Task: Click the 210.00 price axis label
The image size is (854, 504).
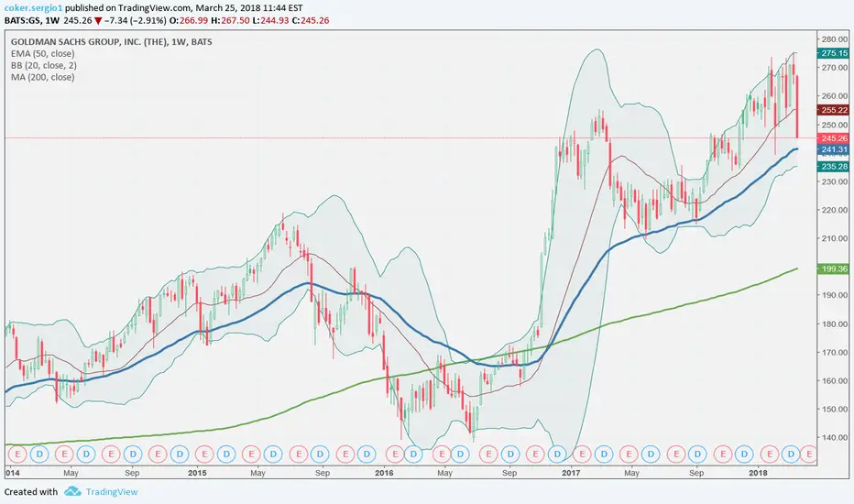Action: point(835,238)
